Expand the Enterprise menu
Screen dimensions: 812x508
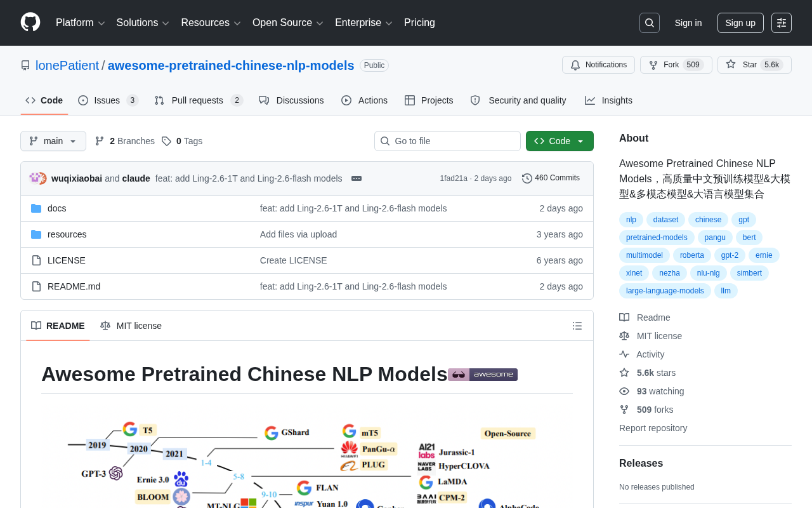click(x=364, y=23)
